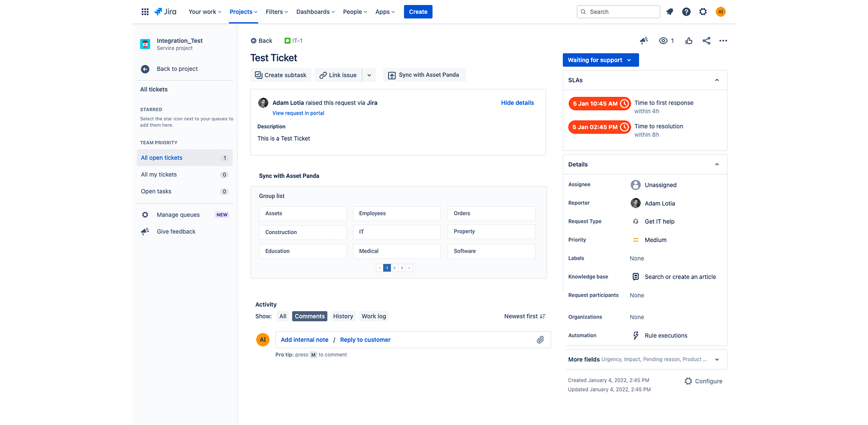
Task: Open the Projects dropdown menu
Action: [x=243, y=12]
